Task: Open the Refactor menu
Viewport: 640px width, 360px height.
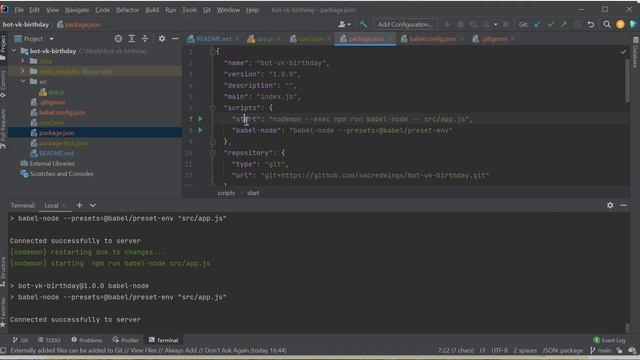Action: click(127, 10)
